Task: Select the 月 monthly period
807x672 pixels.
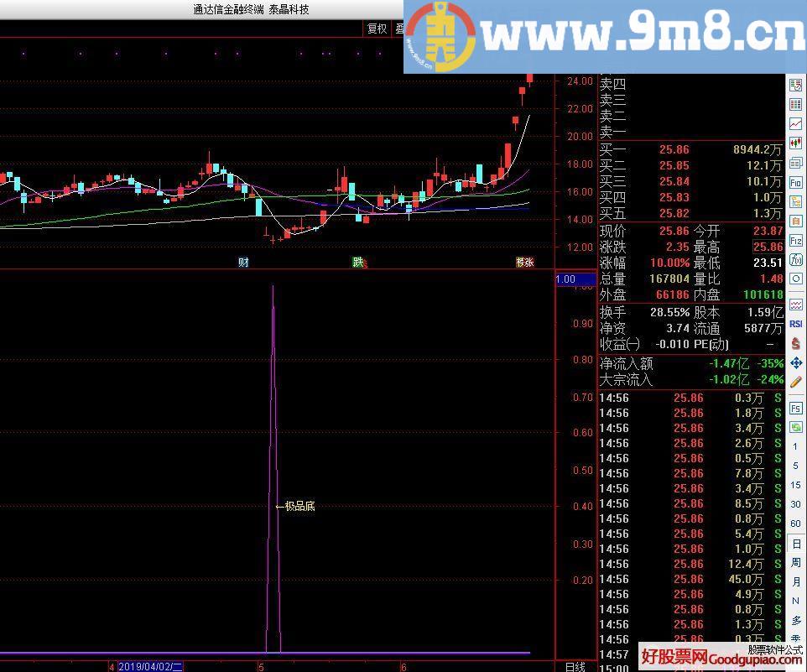Action: [x=795, y=582]
